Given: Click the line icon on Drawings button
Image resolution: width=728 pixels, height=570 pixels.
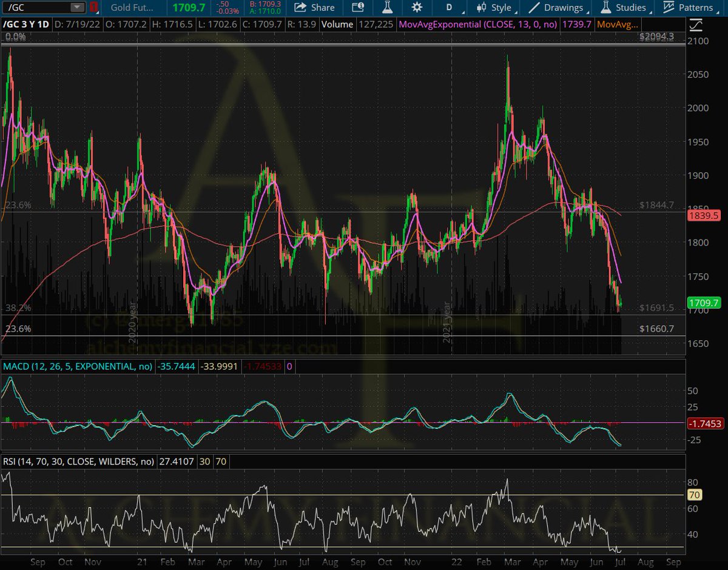Looking at the screenshot, I should click(x=534, y=8).
